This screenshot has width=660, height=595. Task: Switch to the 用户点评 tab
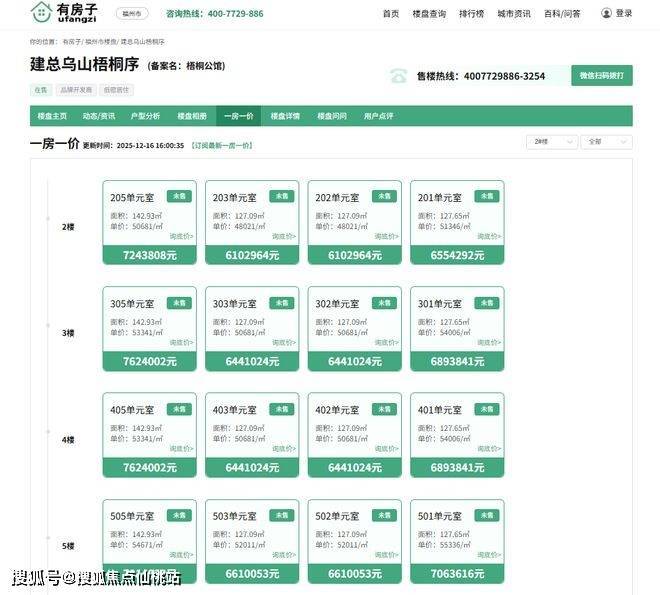coord(378,116)
